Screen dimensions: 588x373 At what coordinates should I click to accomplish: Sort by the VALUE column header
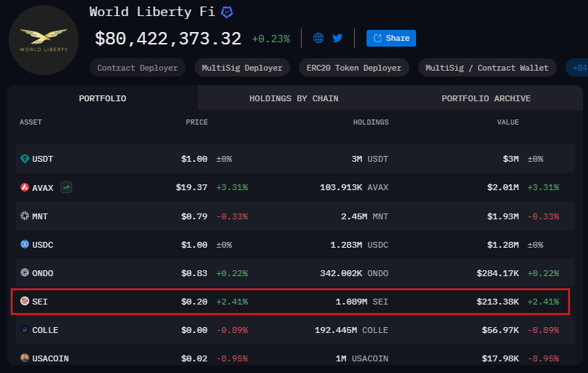pyautogui.click(x=508, y=122)
